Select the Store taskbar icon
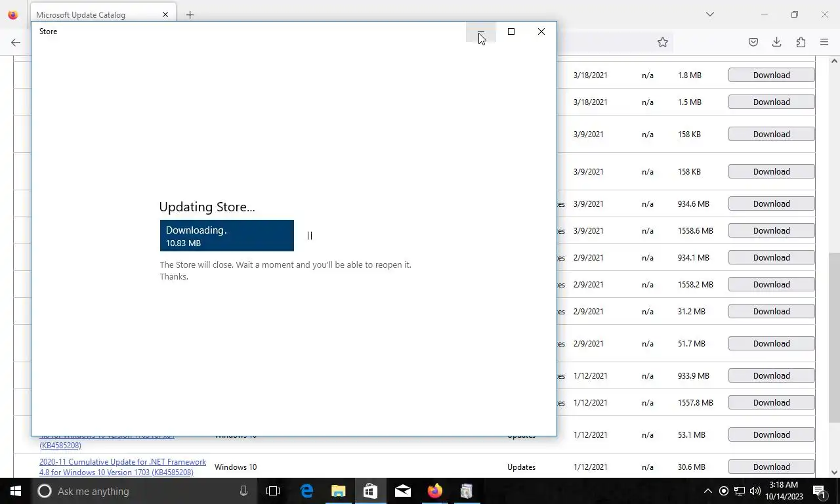 (x=370, y=491)
